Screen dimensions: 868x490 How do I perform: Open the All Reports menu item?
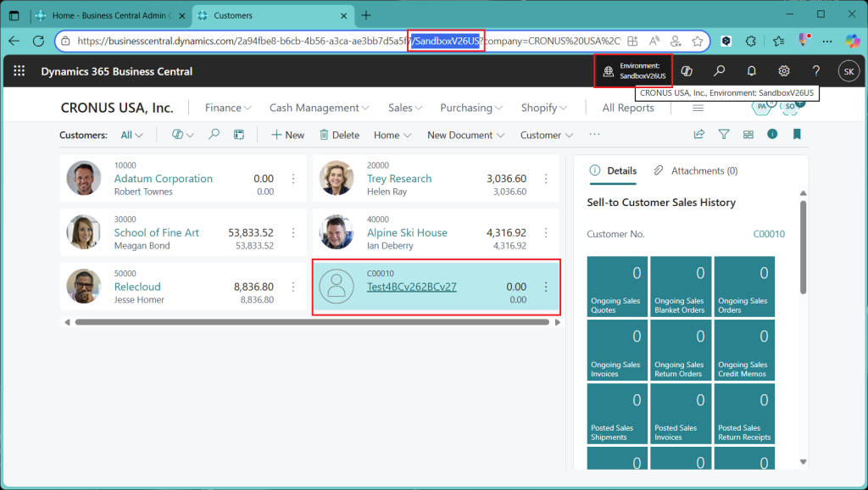click(628, 108)
